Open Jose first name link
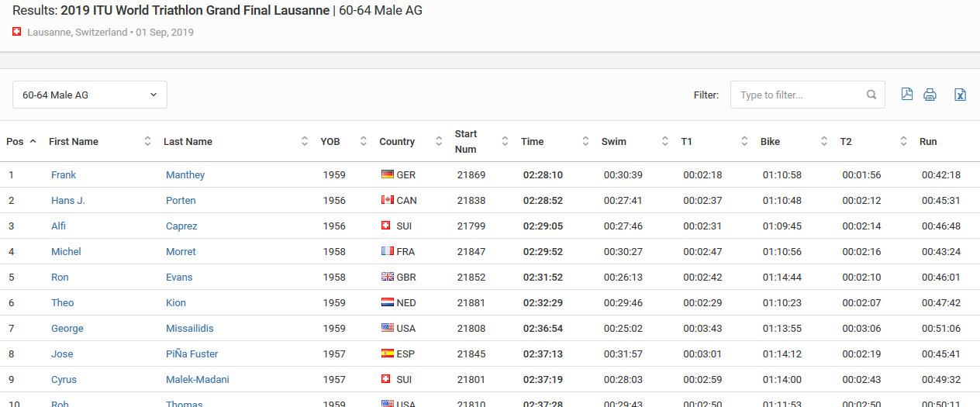Image resolution: width=980 pixels, height=407 pixels. tap(62, 354)
